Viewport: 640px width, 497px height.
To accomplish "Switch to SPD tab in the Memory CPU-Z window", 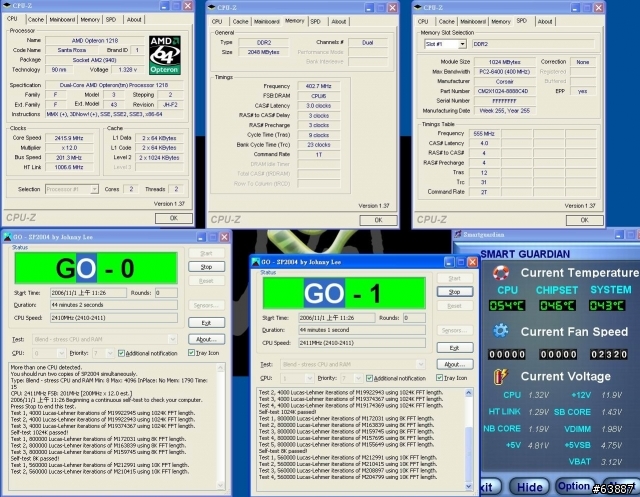I will 316,22.
